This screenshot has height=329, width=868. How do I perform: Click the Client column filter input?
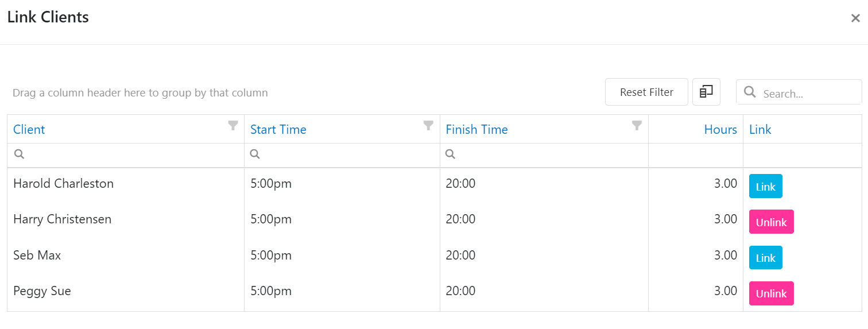[126, 155]
